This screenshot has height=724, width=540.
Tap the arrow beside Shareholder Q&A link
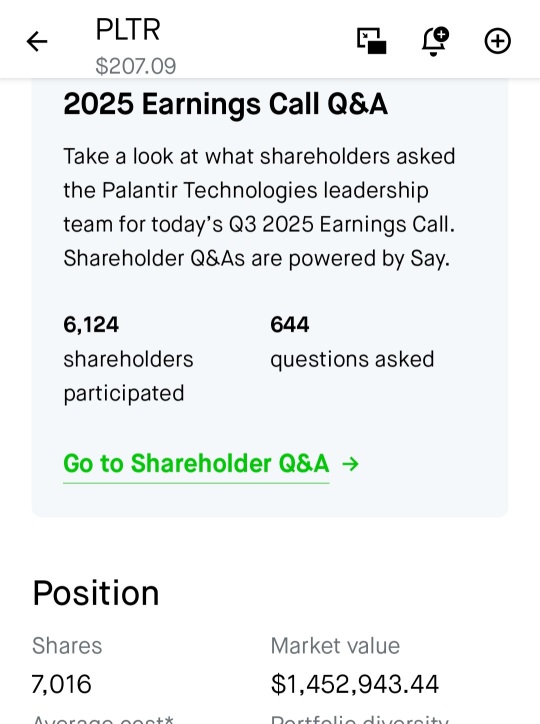point(351,464)
